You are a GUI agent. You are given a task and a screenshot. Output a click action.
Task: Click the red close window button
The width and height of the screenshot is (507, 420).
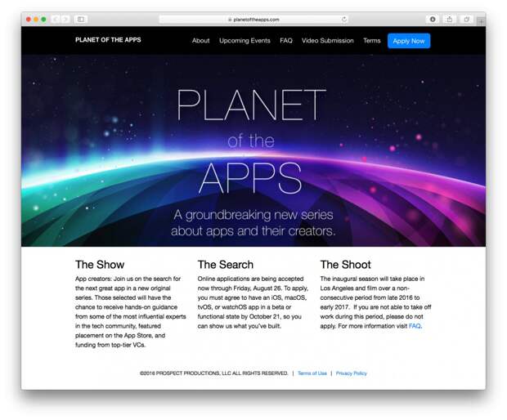pyautogui.click(x=29, y=20)
